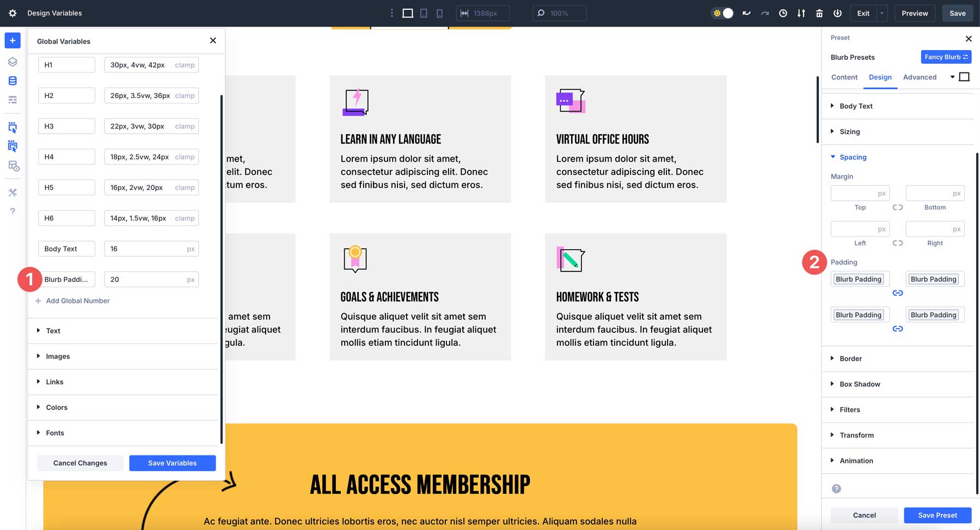Click the redo arrow in top bar
This screenshot has width=980, height=530.
pos(765,13)
